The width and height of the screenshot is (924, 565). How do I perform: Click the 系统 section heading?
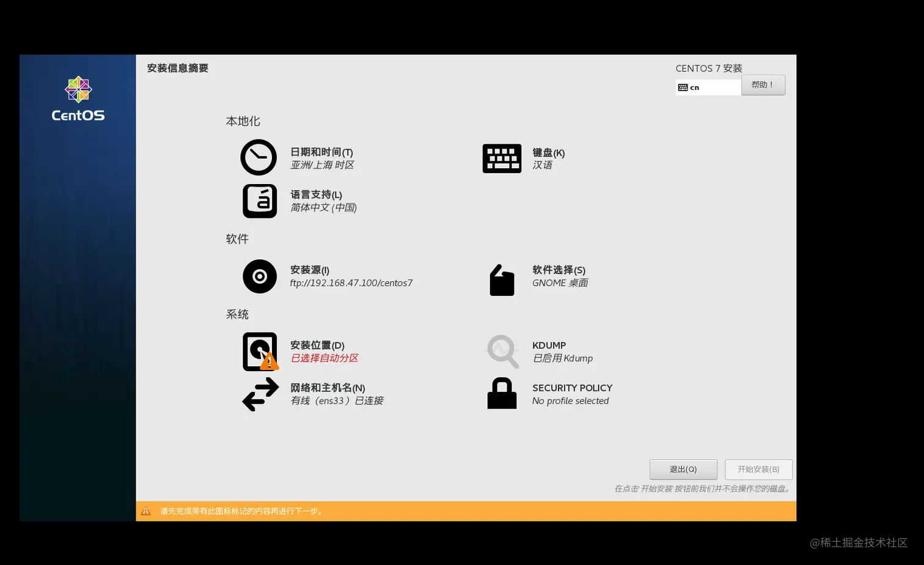(x=237, y=314)
